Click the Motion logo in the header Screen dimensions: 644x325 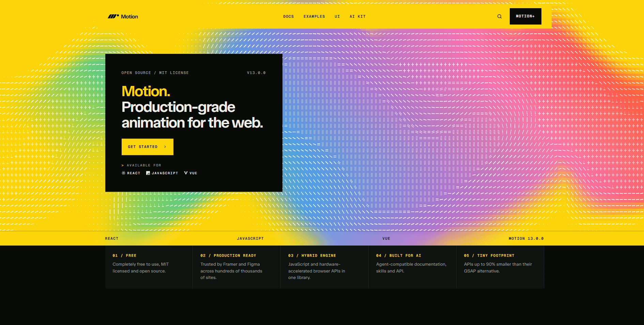123,16
